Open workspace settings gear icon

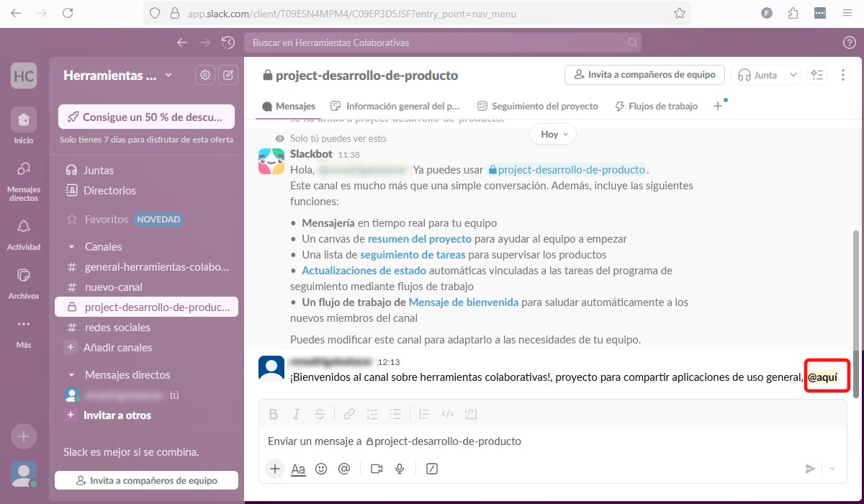pos(205,75)
